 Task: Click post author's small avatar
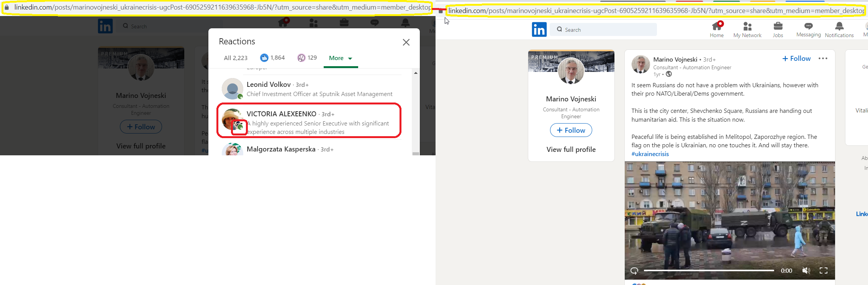[640, 64]
